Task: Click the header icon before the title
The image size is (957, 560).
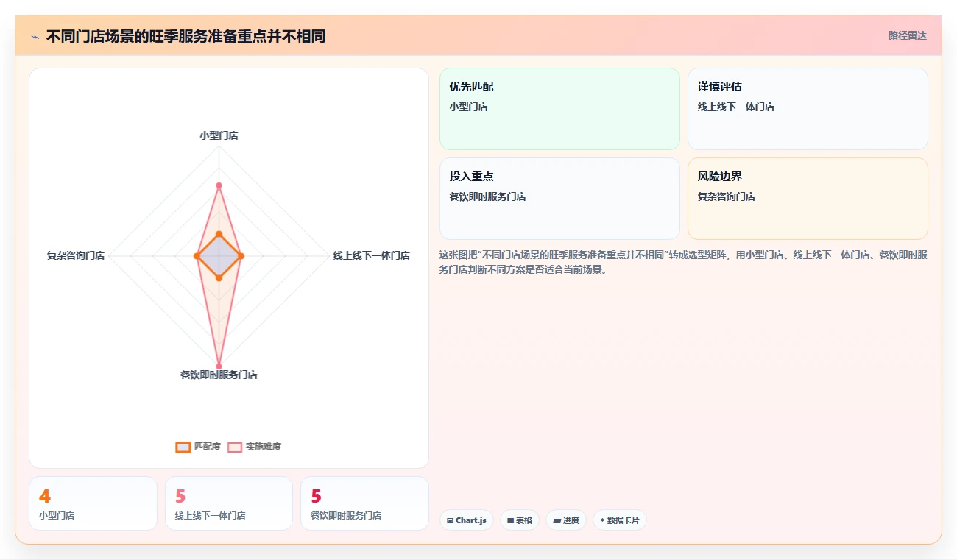Action: [x=35, y=37]
